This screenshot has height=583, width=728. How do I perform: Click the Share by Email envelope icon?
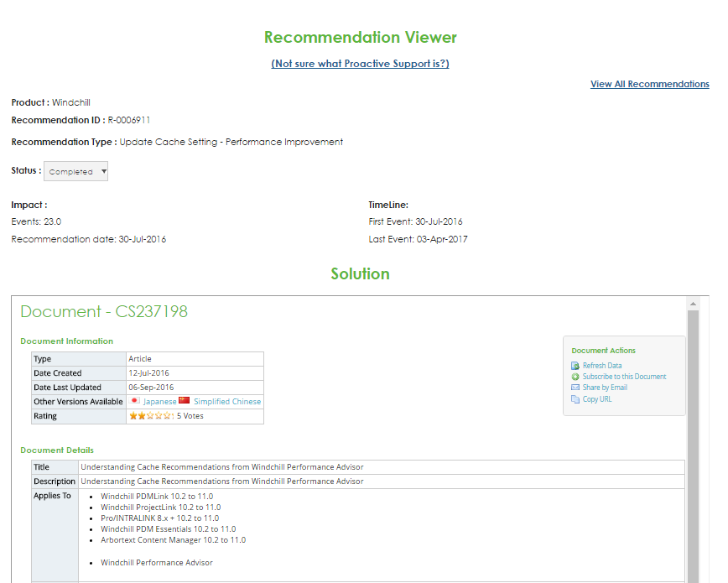click(x=575, y=388)
